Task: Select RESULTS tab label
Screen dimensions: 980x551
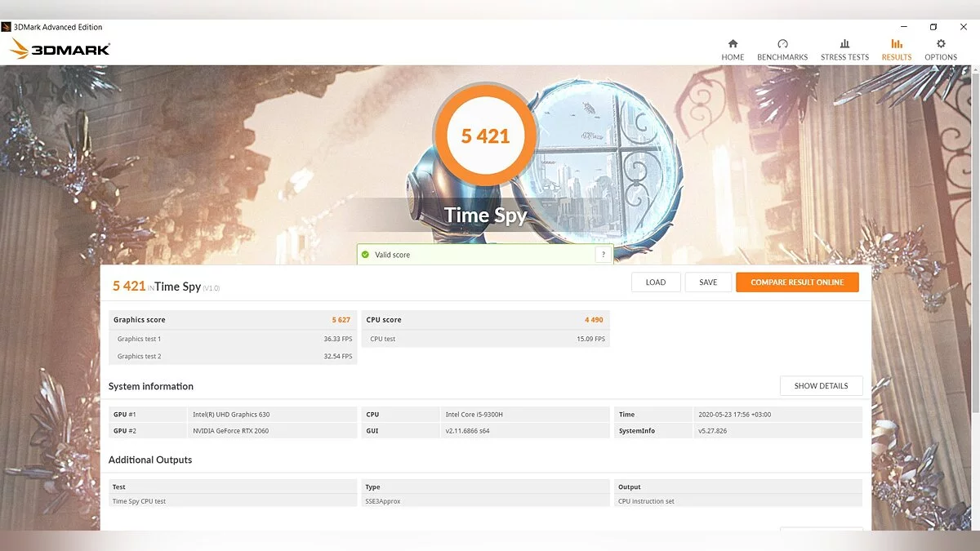Action: coord(897,57)
